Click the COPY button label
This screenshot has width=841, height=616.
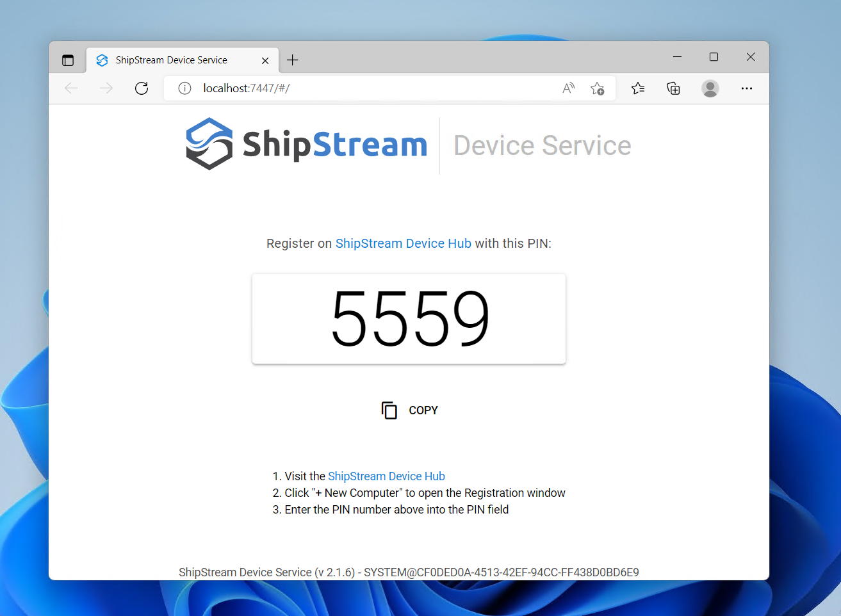pyautogui.click(x=423, y=410)
